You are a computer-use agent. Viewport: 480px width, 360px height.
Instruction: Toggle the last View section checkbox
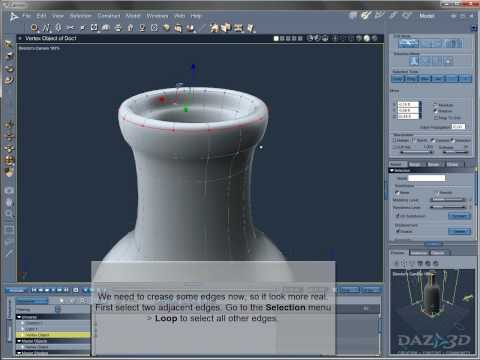[453, 140]
